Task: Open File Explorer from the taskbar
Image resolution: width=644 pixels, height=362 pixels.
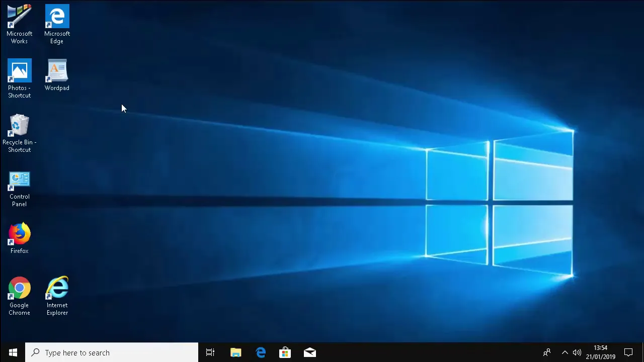Action: coord(235,352)
